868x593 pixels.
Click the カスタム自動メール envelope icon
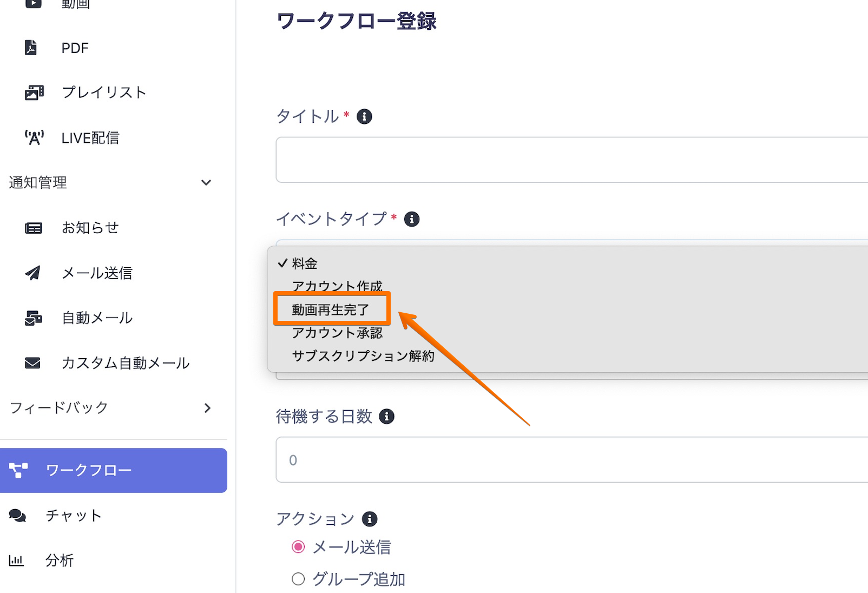click(33, 363)
